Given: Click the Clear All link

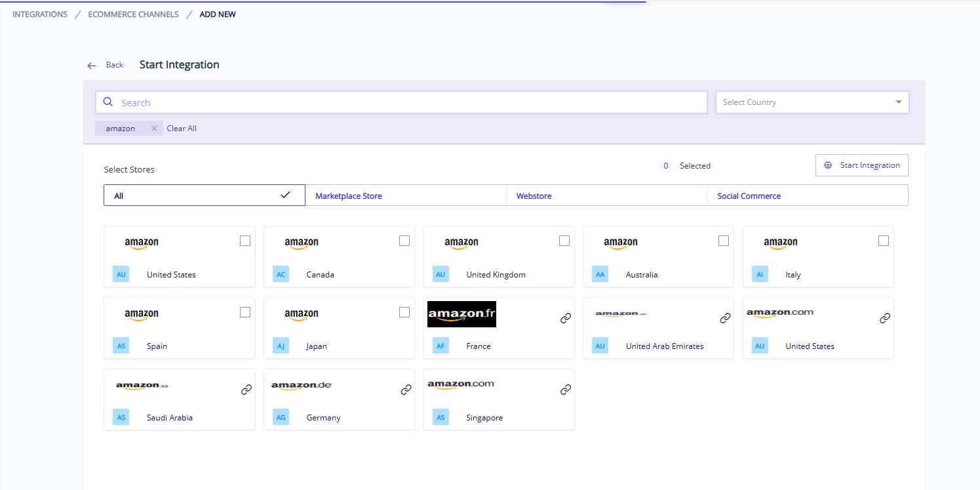Looking at the screenshot, I should 182,129.
